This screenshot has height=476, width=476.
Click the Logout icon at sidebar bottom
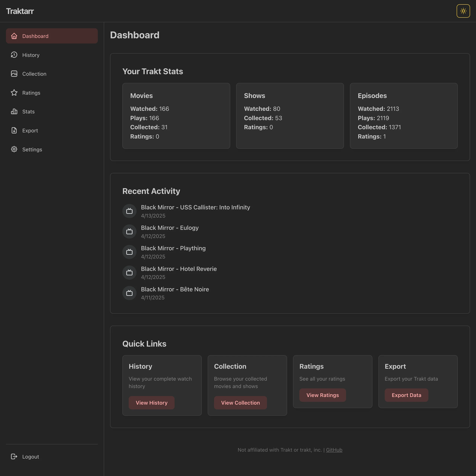pos(14,456)
